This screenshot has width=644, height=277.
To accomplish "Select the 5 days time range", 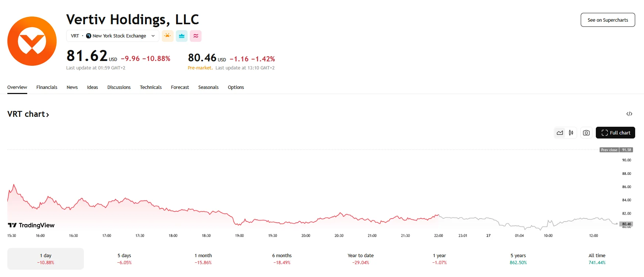I will (x=124, y=259).
